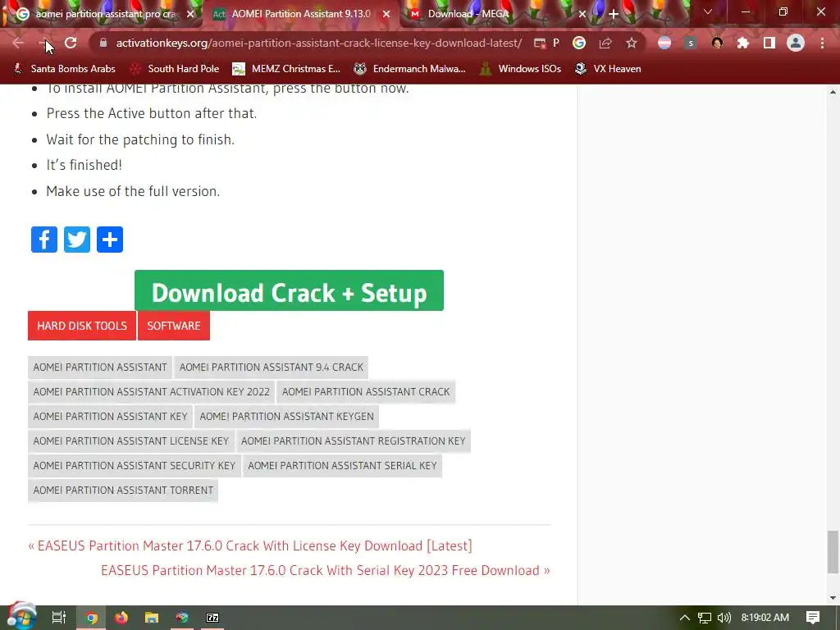Open pop-up blocked indicator in address bar
Screen dimensions: 840x630
[540, 43]
